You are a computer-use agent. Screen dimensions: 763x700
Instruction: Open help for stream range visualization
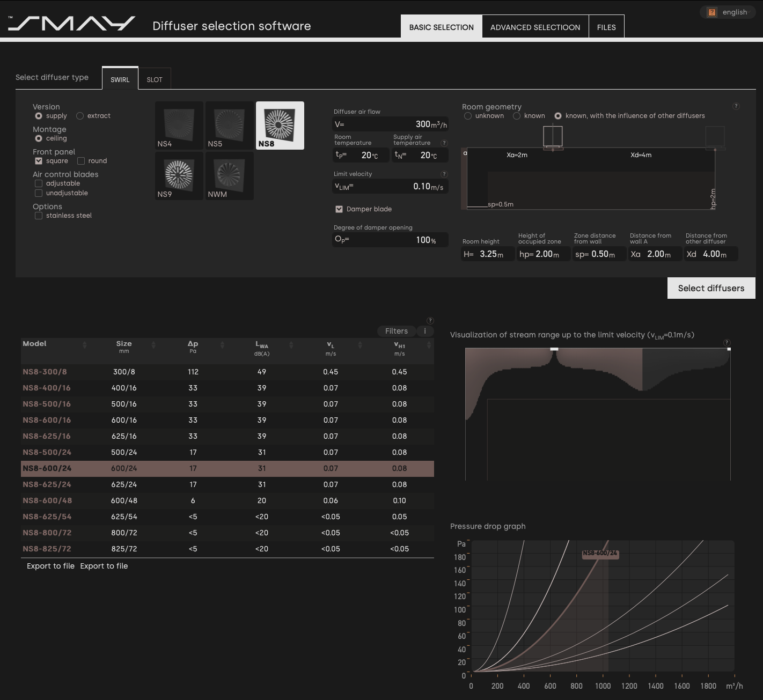point(727,343)
